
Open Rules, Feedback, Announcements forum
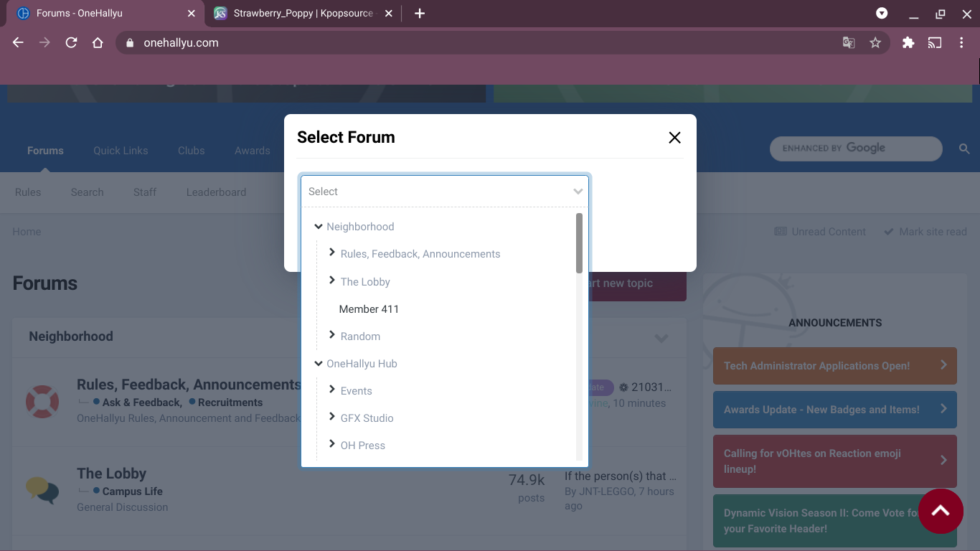[x=189, y=385]
